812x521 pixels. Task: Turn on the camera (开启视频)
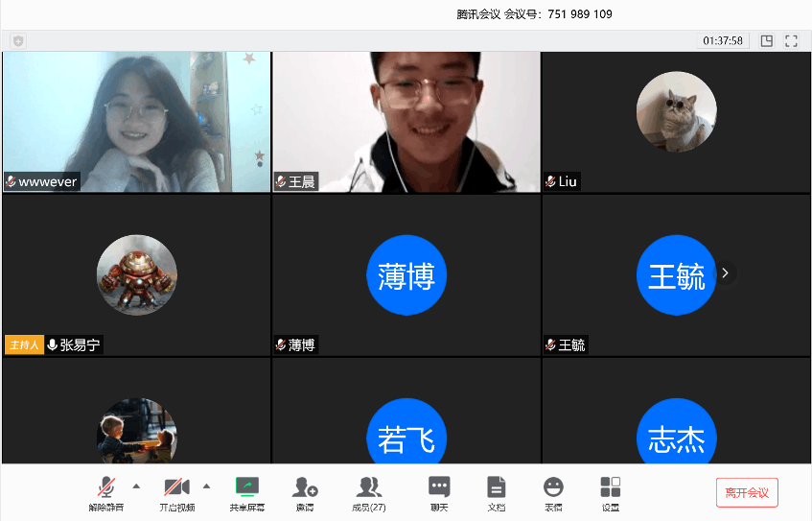pyautogui.click(x=176, y=492)
